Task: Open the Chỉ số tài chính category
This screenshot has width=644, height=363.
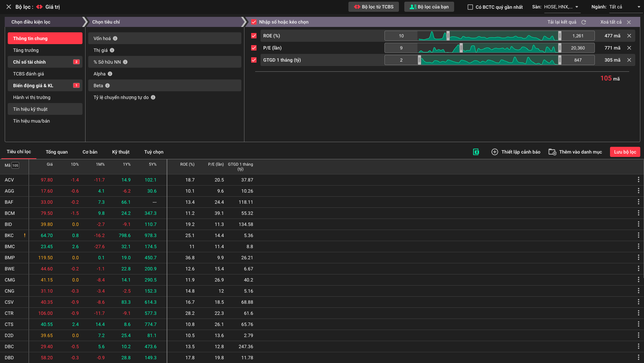Action: (x=45, y=62)
